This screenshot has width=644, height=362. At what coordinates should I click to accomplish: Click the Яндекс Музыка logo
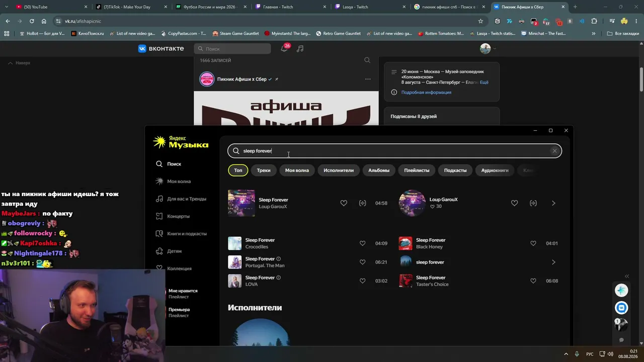point(181,142)
